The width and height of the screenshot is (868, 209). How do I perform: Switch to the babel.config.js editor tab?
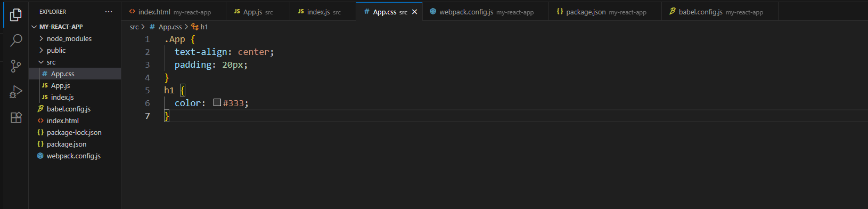[x=720, y=12]
